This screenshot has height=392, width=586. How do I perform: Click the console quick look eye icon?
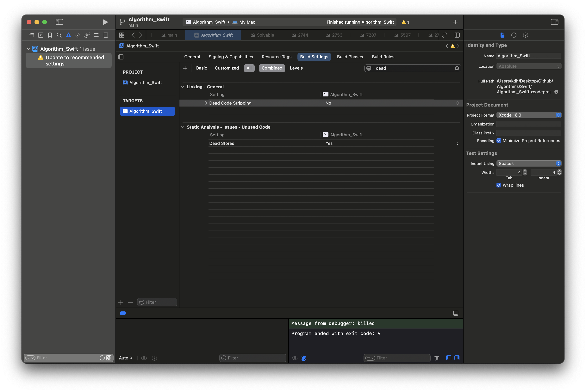point(295,358)
